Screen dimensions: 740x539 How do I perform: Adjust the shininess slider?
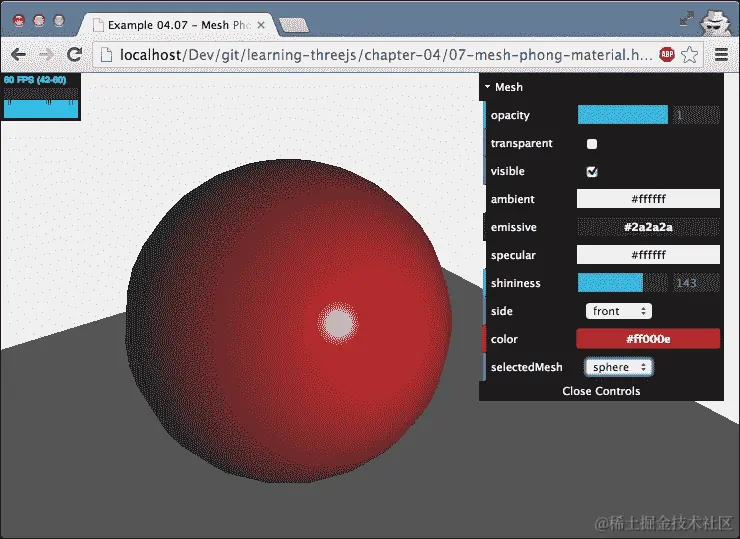coord(622,283)
